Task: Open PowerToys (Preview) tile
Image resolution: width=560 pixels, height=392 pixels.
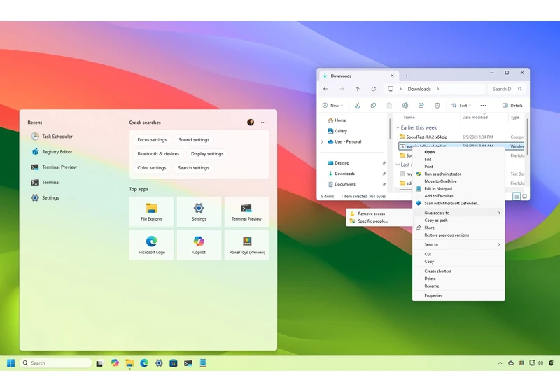Action: pyautogui.click(x=246, y=245)
